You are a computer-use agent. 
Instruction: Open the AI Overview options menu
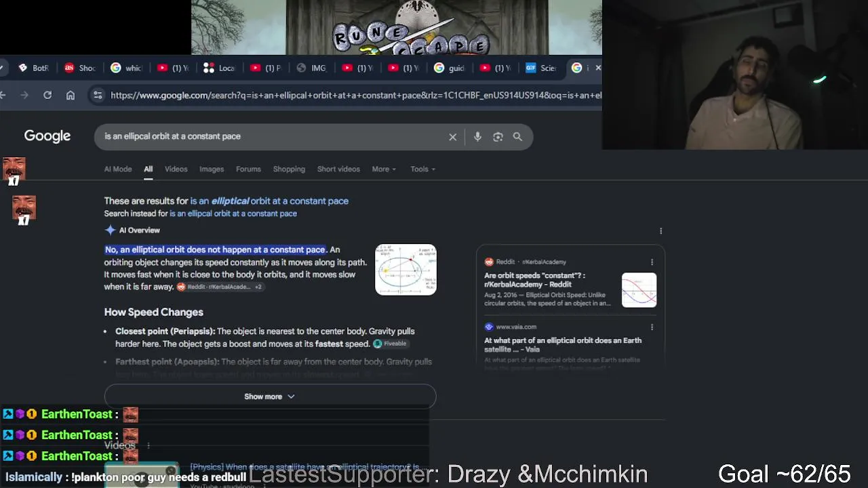pos(660,230)
